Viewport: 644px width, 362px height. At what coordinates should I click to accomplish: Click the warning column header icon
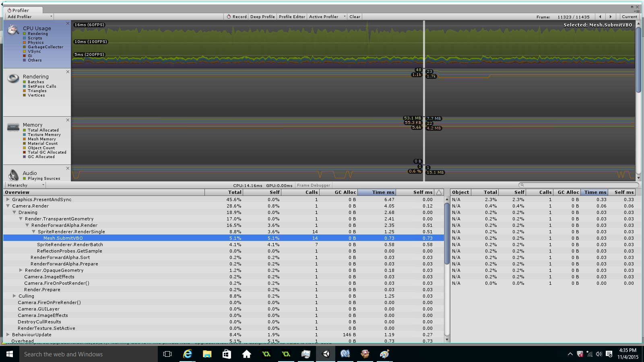click(x=439, y=192)
